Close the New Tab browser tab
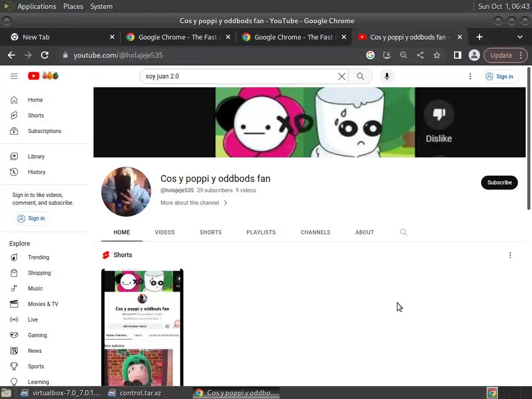Viewport: 532px width, 399px height. pyautogui.click(x=112, y=37)
